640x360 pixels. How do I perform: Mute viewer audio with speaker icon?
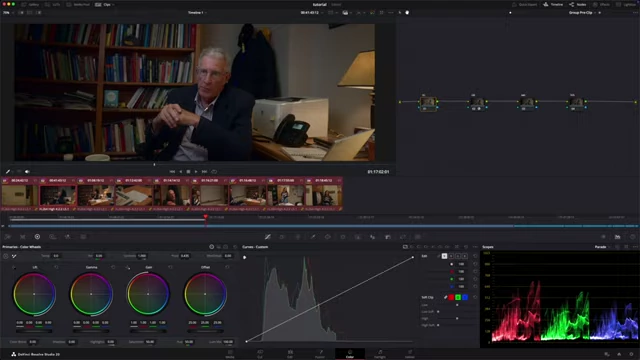coord(27,172)
